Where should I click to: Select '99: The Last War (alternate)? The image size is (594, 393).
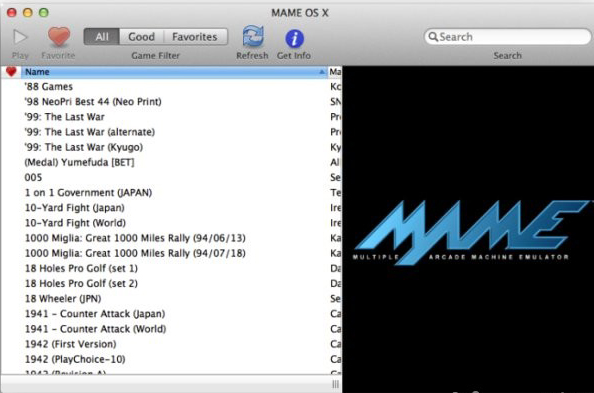click(x=171, y=132)
